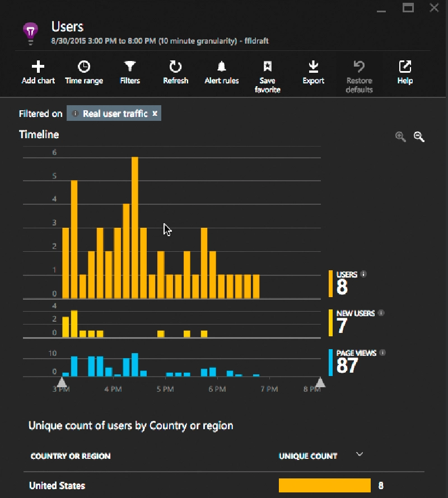Show info tooltip for New Users metric

(381, 313)
